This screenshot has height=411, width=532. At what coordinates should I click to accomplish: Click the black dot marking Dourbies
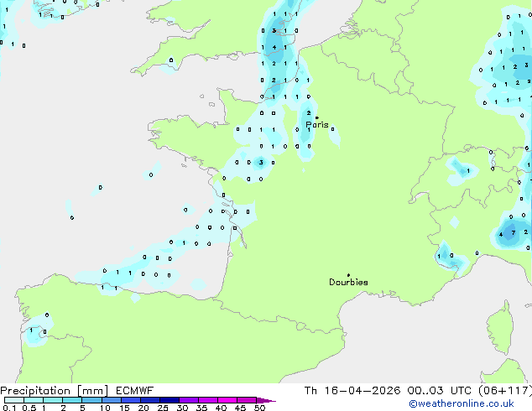(348, 275)
